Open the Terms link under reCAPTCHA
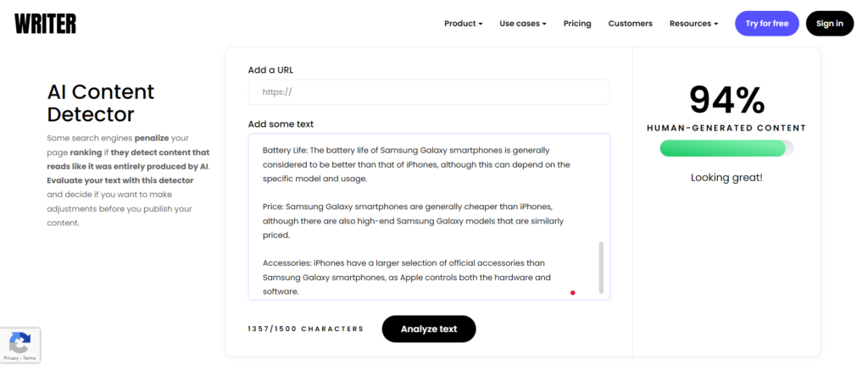The image size is (868, 370). [30, 358]
